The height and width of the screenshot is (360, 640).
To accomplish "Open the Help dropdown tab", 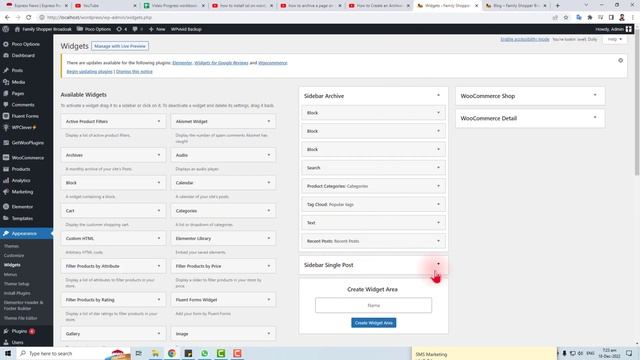I will point(614,40).
